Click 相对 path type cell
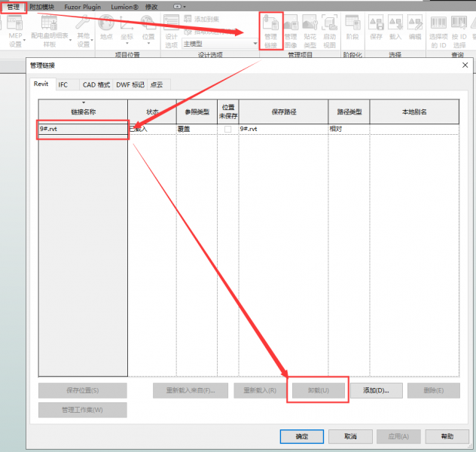The height and width of the screenshot is (452, 476). pos(349,129)
